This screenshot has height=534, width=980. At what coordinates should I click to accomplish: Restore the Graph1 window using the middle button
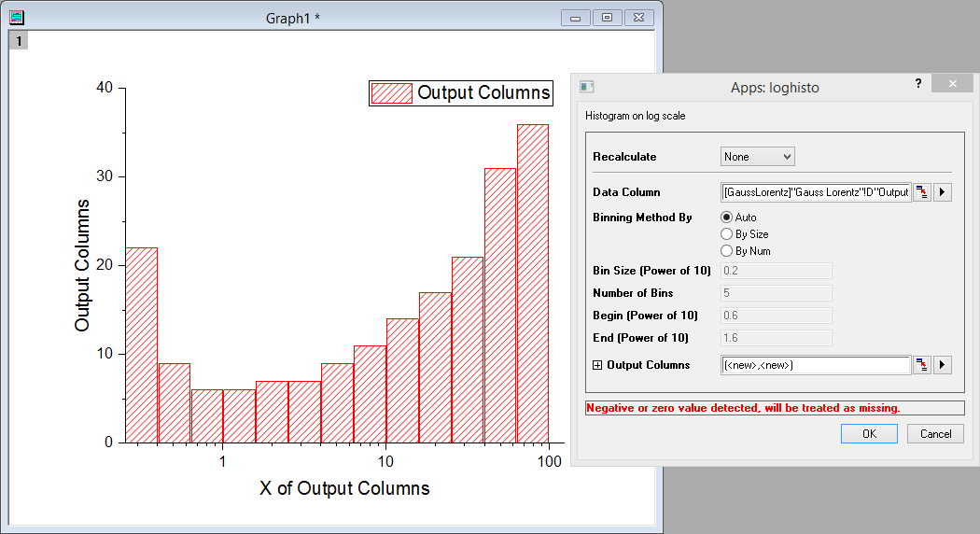[607, 18]
